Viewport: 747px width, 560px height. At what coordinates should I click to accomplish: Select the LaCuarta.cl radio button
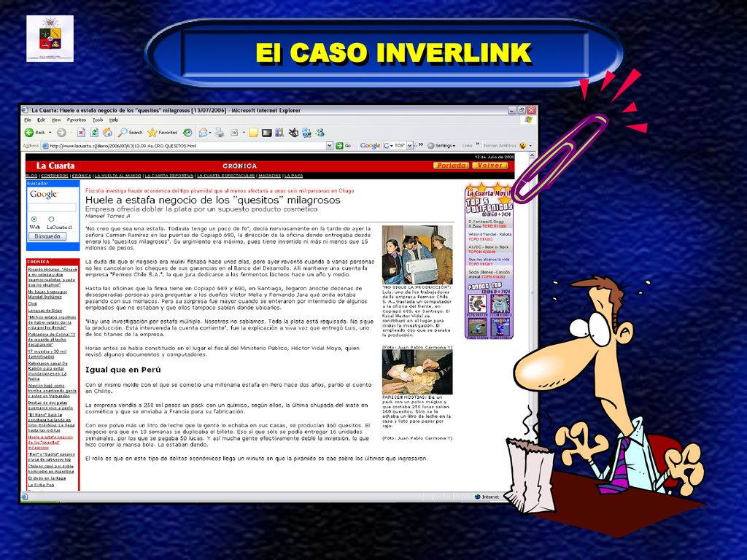click(x=51, y=219)
